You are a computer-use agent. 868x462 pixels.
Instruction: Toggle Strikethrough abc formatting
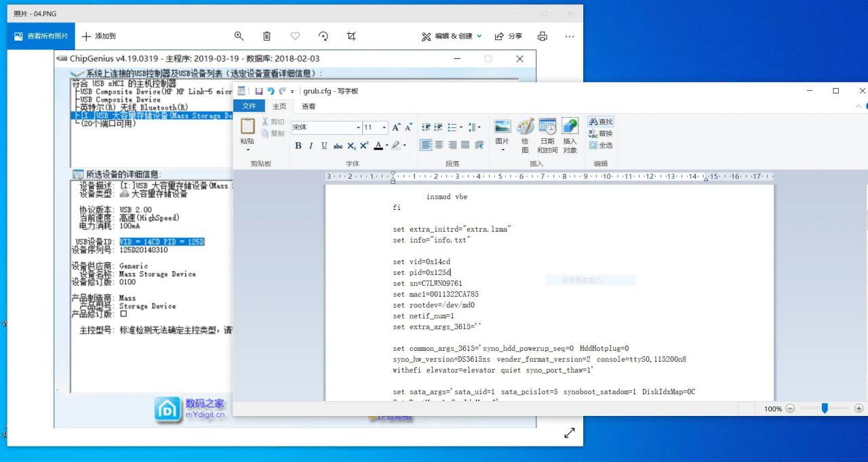pos(338,145)
